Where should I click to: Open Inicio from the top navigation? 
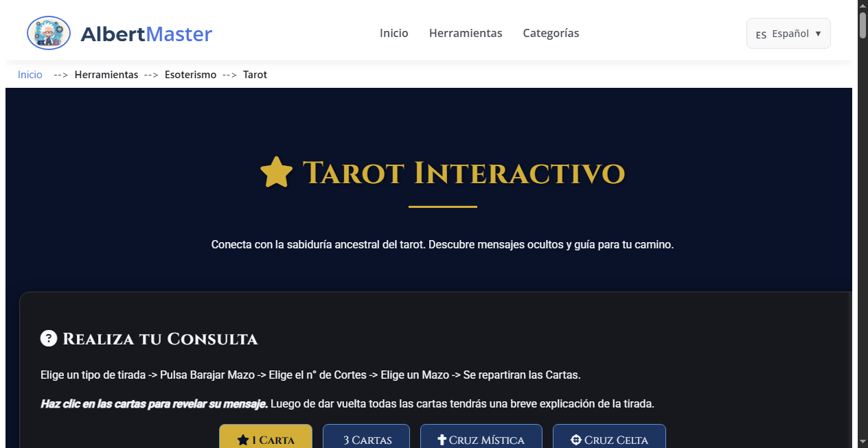point(394,33)
